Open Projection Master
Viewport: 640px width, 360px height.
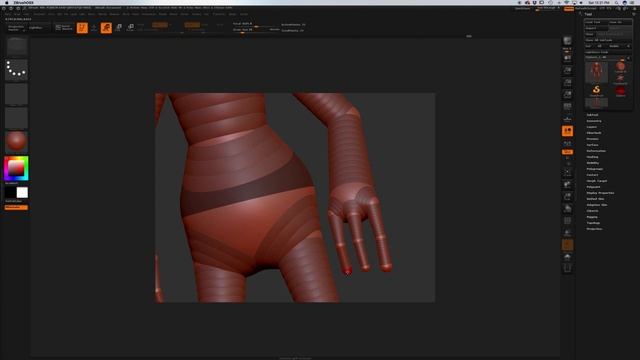coord(16,28)
